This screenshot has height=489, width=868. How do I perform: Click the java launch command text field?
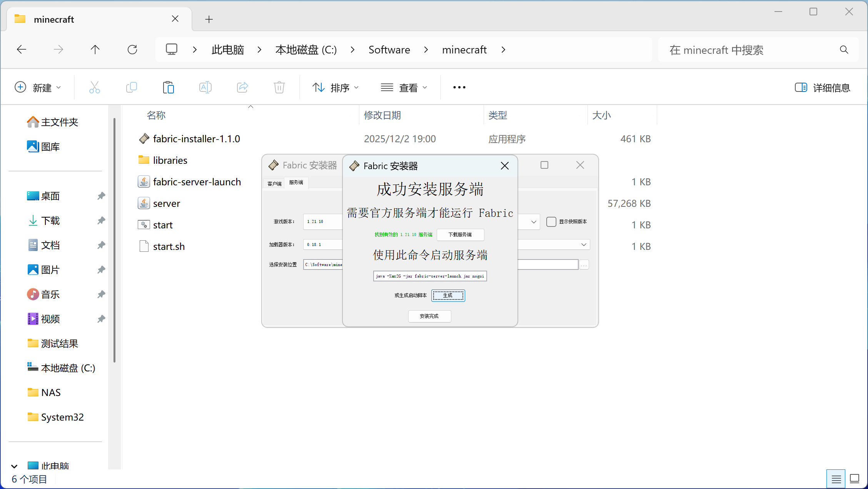[430, 276]
